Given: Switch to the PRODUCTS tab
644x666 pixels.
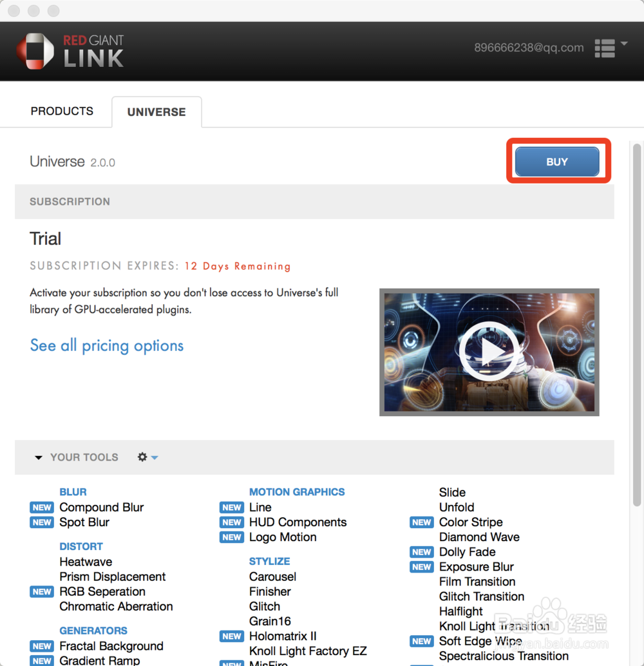Looking at the screenshot, I should click(62, 111).
